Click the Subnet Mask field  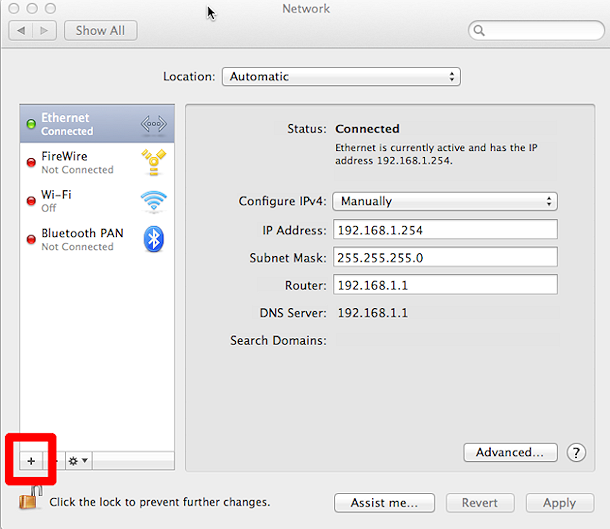pos(444,257)
